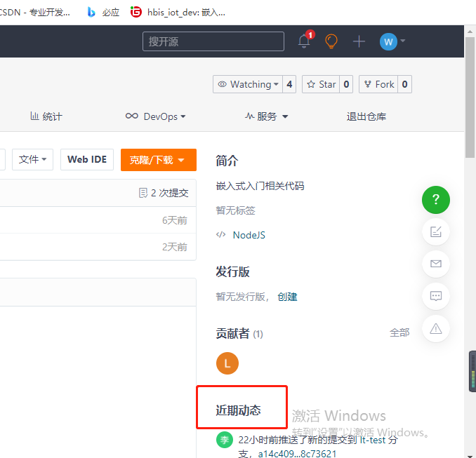Open the notifications bell
The width and height of the screenshot is (476, 458).
pyautogui.click(x=304, y=41)
